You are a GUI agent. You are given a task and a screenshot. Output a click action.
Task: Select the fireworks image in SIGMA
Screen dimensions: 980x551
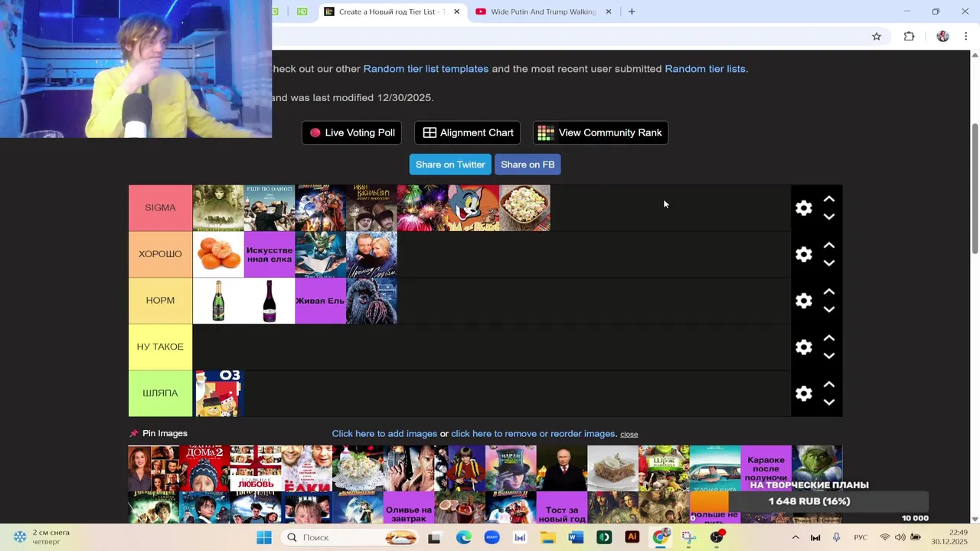tap(423, 208)
